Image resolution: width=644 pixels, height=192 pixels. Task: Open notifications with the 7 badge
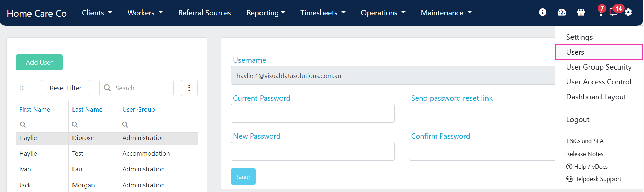601,11
